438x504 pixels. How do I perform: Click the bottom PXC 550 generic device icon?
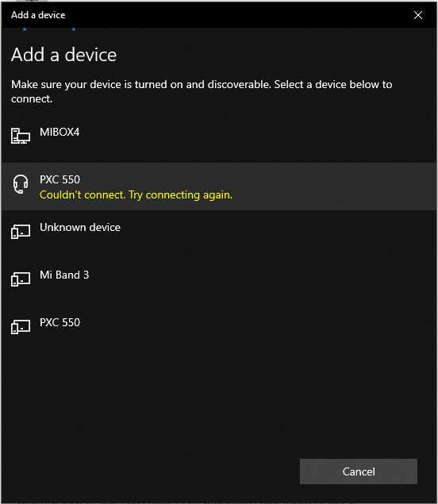click(x=21, y=326)
